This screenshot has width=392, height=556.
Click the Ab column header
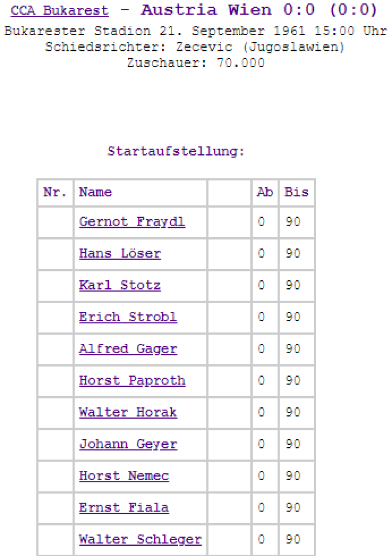[x=265, y=192]
